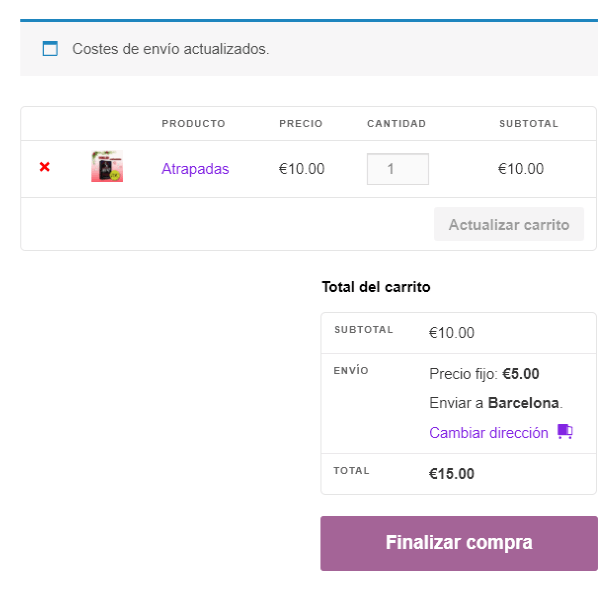Open the Atrapadas product thumbnail

(x=107, y=166)
